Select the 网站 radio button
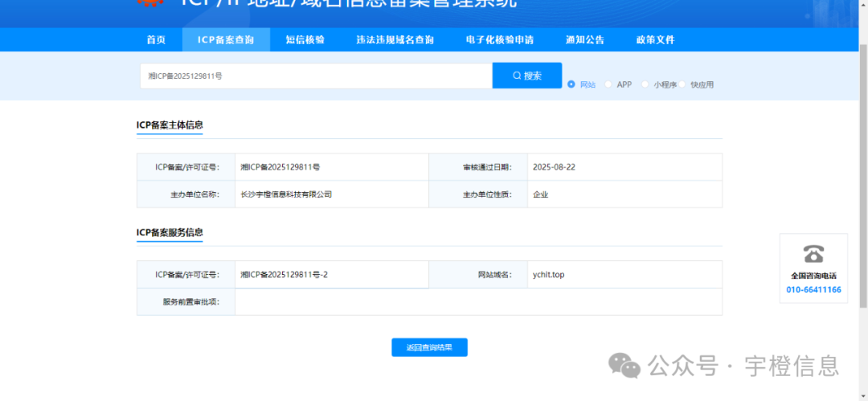Image resolution: width=868 pixels, height=401 pixels. click(571, 84)
